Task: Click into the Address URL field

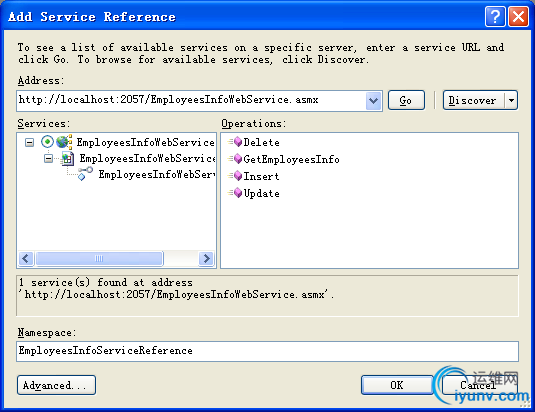Action: pyautogui.click(x=191, y=100)
